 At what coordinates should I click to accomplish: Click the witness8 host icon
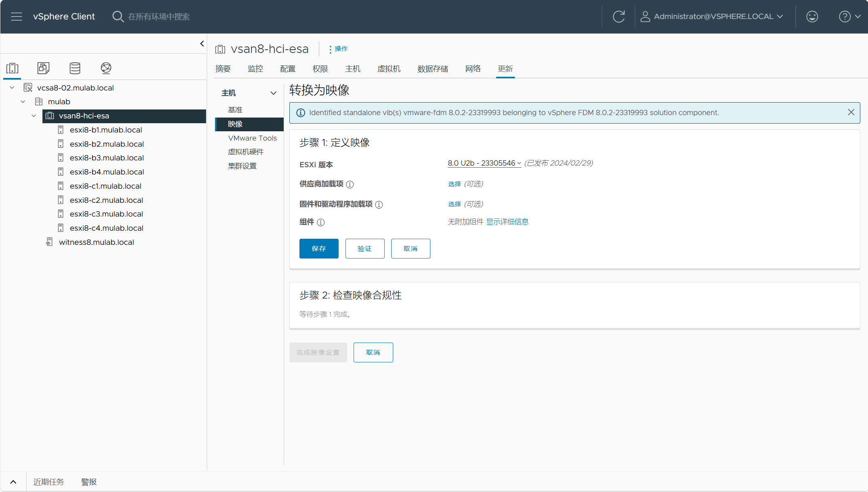(x=49, y=242)
